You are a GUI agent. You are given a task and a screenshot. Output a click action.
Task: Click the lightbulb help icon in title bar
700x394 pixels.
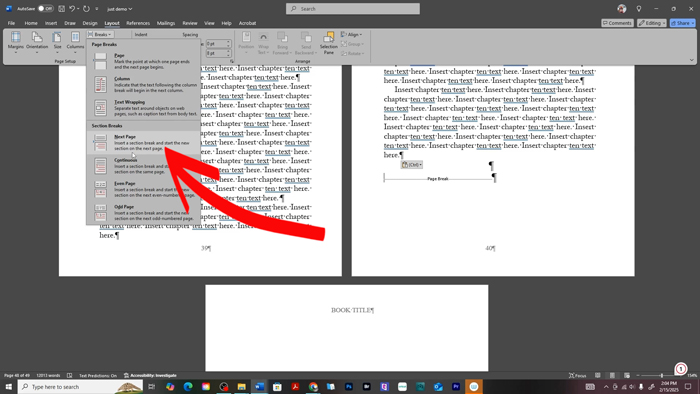[x=639, y=8]
